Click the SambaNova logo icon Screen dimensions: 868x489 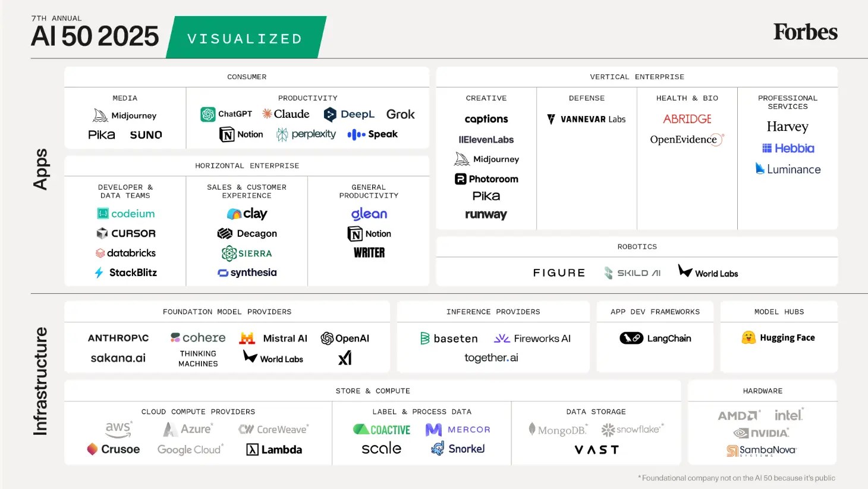pyautogui.click(x=732, y=451)
